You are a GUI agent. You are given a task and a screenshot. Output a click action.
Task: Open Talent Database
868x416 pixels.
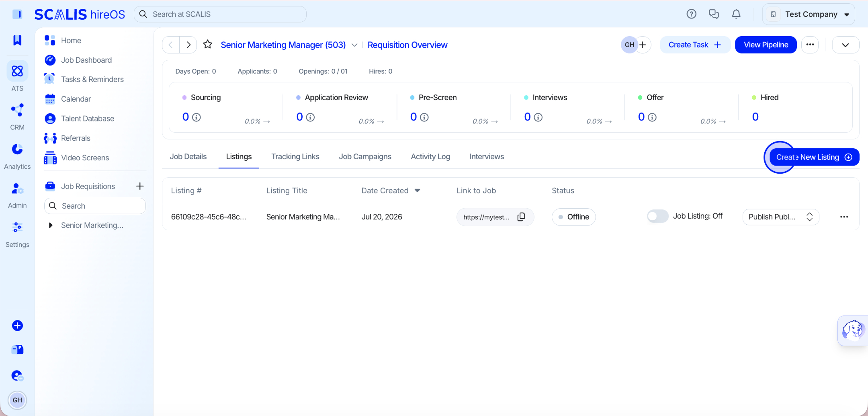coord(88,119)
